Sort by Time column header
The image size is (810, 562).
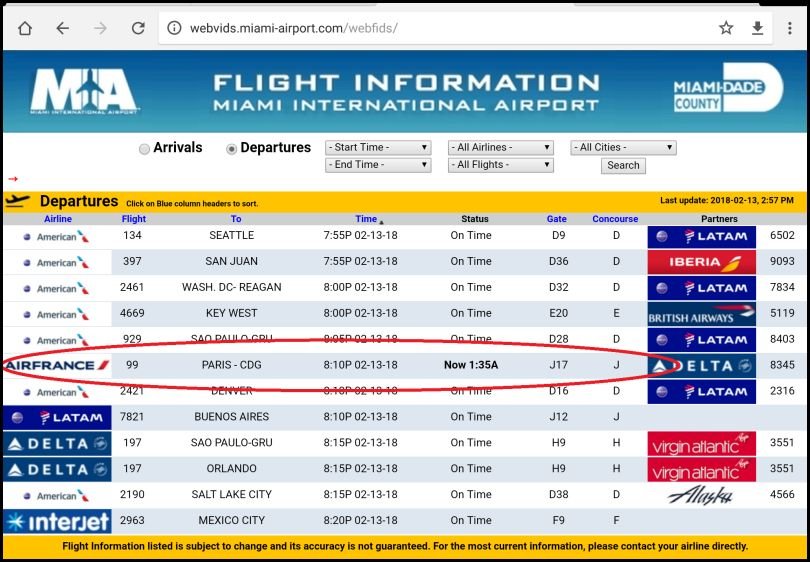[366, 219]
